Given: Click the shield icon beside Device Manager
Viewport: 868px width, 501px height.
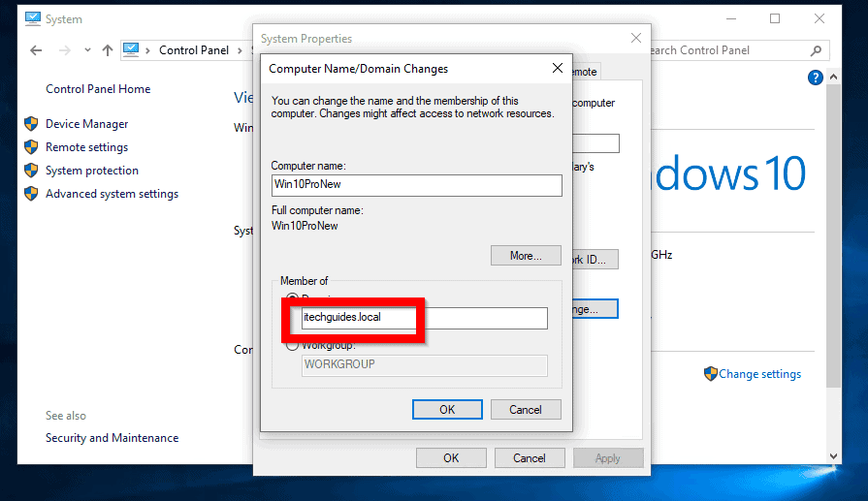Looking at the screenshot, I should coord(32,123).
